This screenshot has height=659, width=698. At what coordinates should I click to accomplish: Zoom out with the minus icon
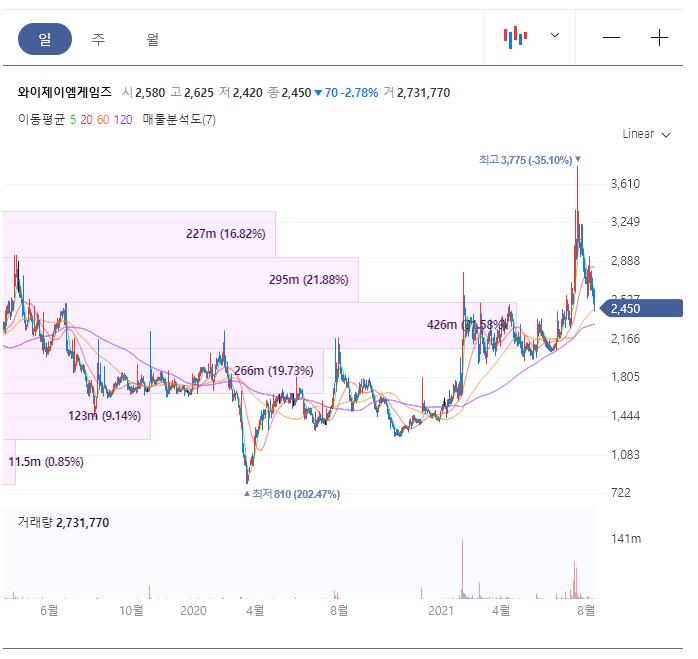pos(611,37)
